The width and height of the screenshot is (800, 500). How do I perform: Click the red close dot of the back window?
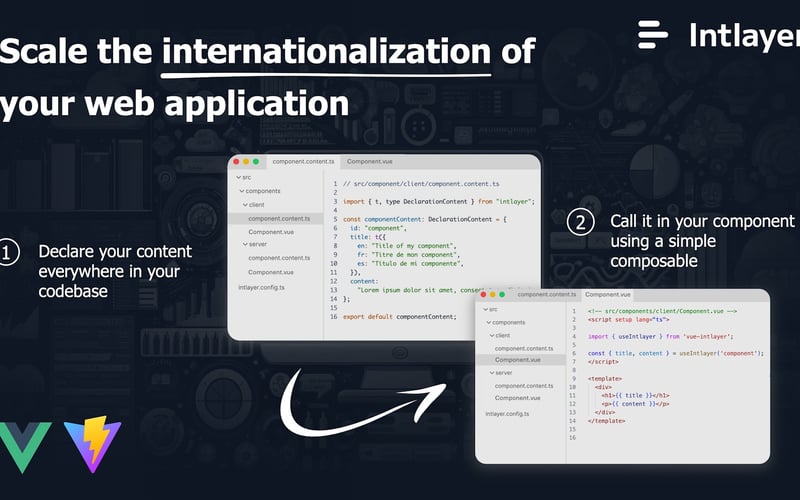pos(236,162)
